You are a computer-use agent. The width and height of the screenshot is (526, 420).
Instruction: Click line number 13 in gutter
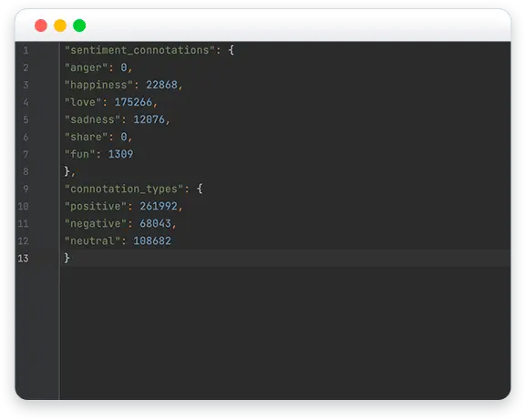[x=23, y=258]
